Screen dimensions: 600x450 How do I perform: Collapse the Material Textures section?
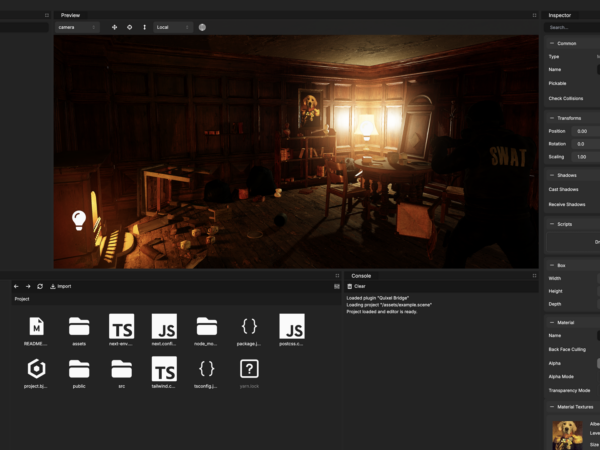point(552,407)
